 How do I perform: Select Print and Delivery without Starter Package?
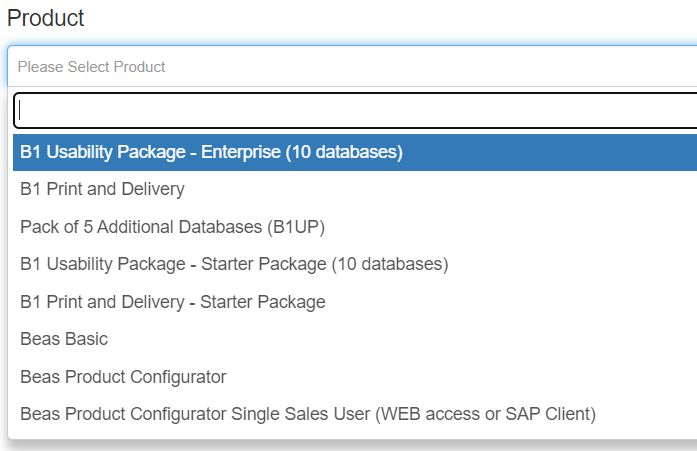tap(355, 189)
